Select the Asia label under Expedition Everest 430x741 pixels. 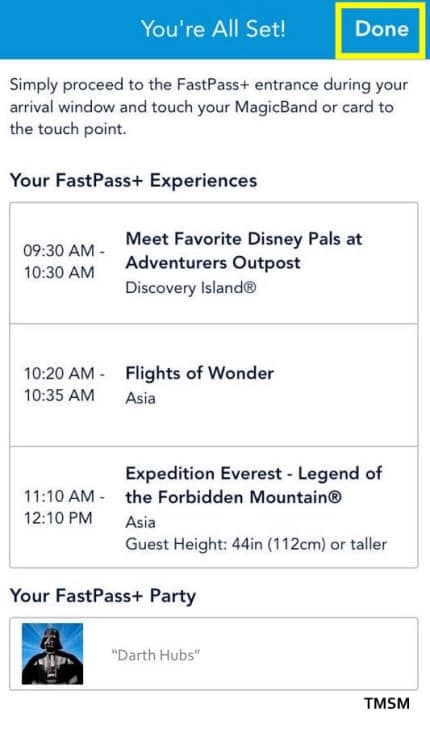(x=140, y=522)
